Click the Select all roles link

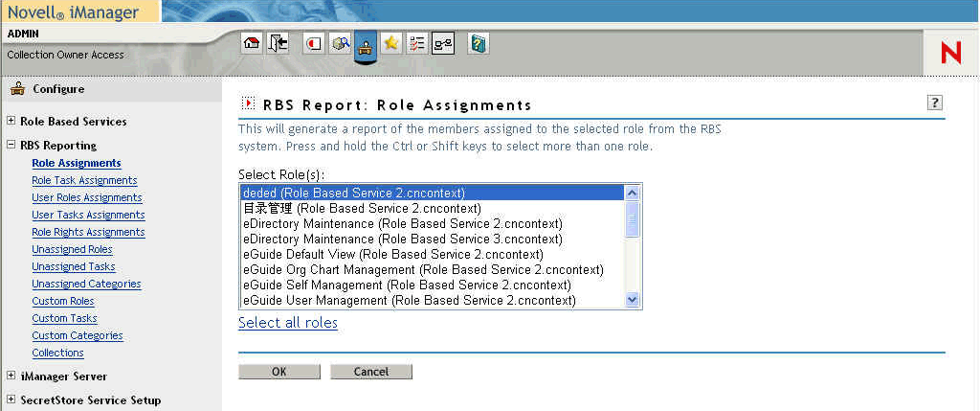pyautogui.click(x=288, y=323)
